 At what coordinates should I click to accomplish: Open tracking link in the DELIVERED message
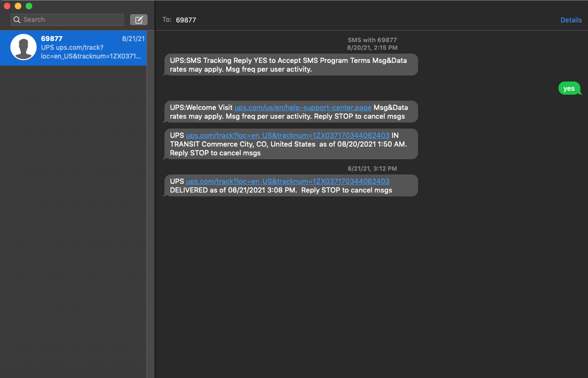coord(287,181)
